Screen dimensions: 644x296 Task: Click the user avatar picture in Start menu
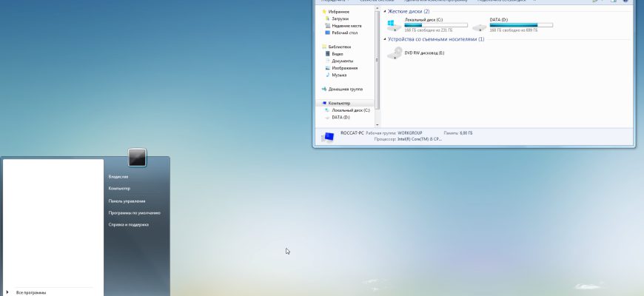[137, 158]
